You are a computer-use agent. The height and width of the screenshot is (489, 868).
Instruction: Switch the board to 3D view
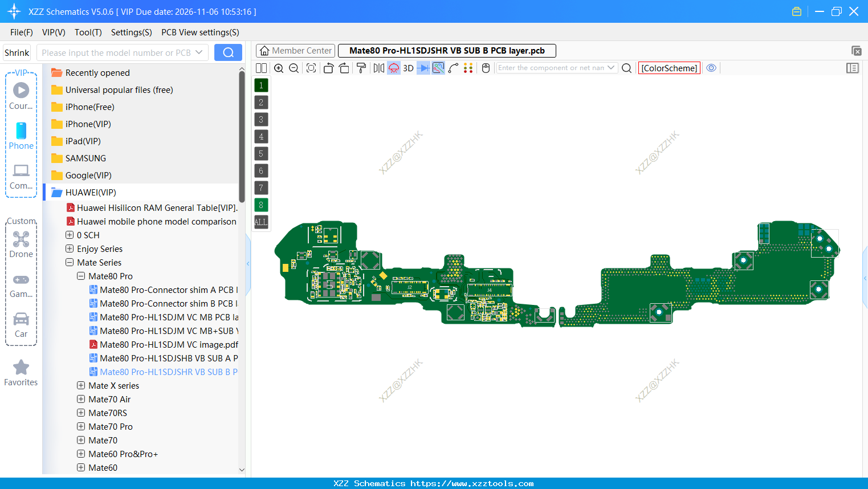[408, 68]
